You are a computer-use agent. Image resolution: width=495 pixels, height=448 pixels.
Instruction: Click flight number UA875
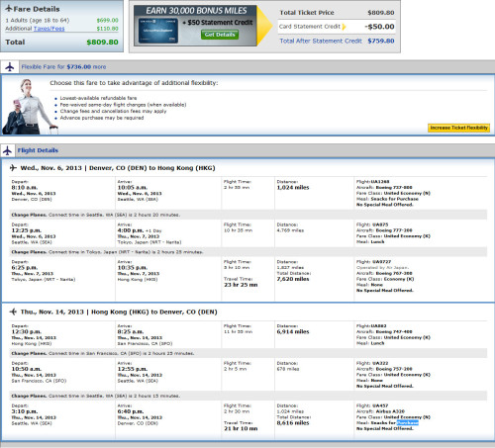coord(380,224)
